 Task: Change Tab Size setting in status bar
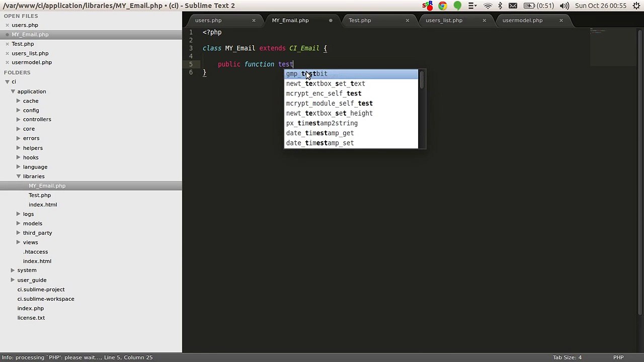[x=567, y=357]
